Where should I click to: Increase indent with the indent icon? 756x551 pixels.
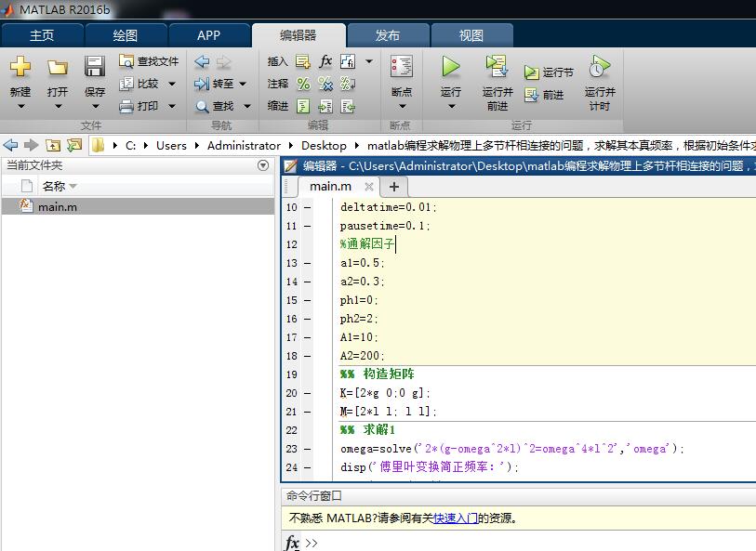[x=325, y=106]
